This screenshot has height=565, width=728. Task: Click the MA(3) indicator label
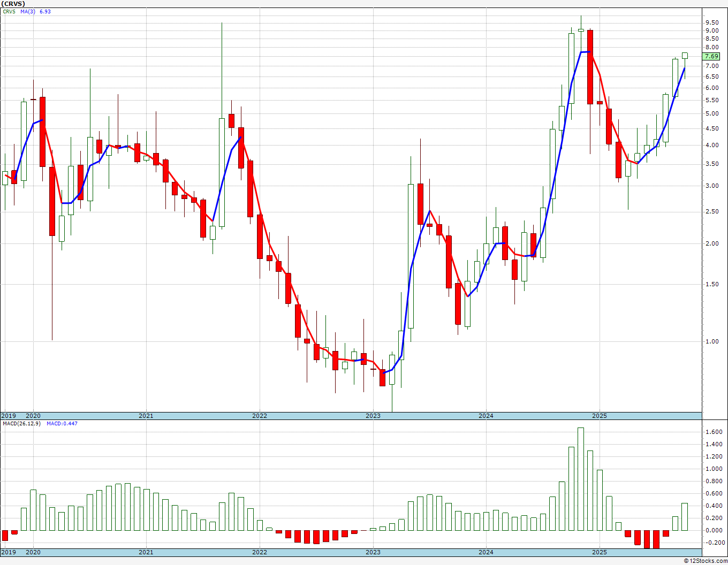point(28,11)
